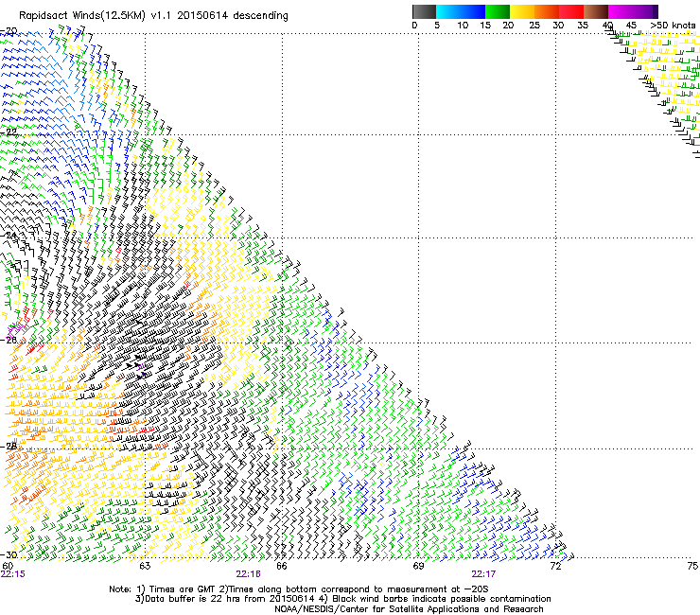Click the '15' legend scale label
This screenshot has width=700, height=615.
(485, 26)
